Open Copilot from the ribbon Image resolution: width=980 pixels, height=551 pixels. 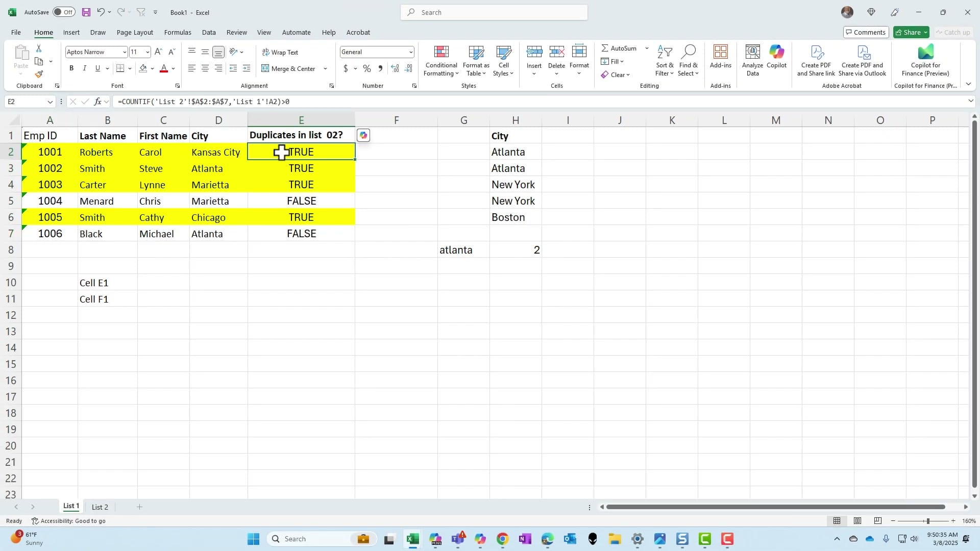(776, 59)
